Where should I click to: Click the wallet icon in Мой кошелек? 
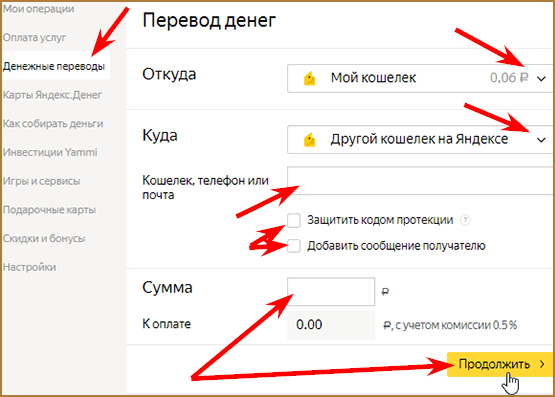pos(309,78)
